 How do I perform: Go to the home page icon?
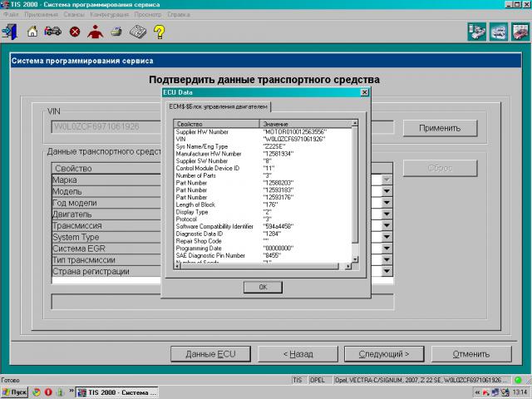32,32
